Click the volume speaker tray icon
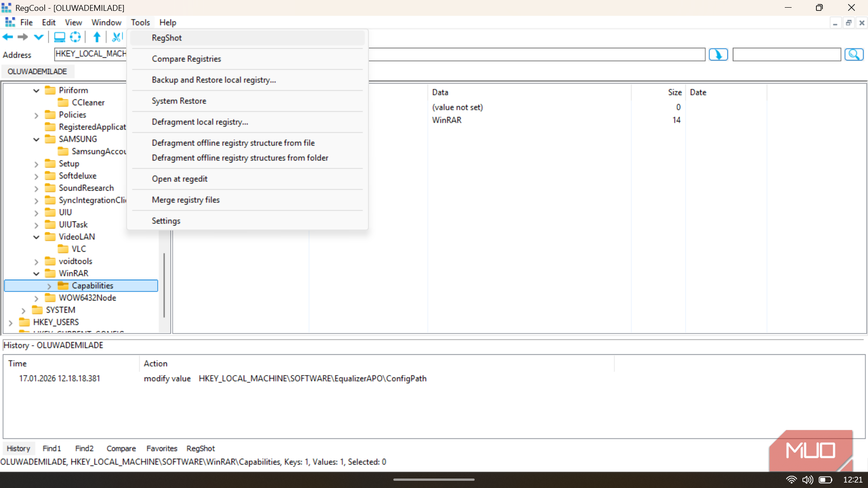Image resolution: width=868 pixels, height=488 pixels. pyautogui.click(x=807, y=480)
